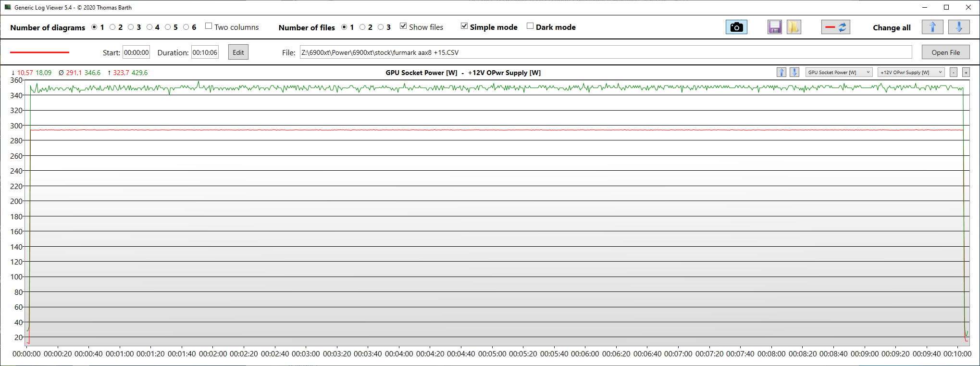980x366 pixels.
Task: Click the red minimum value 10,57
Action: pos(25,73)
